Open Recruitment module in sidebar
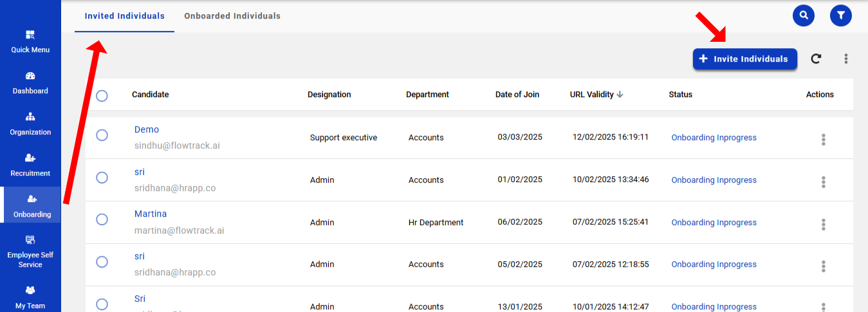The image size is (868, 312). click(x=30, y=165)
